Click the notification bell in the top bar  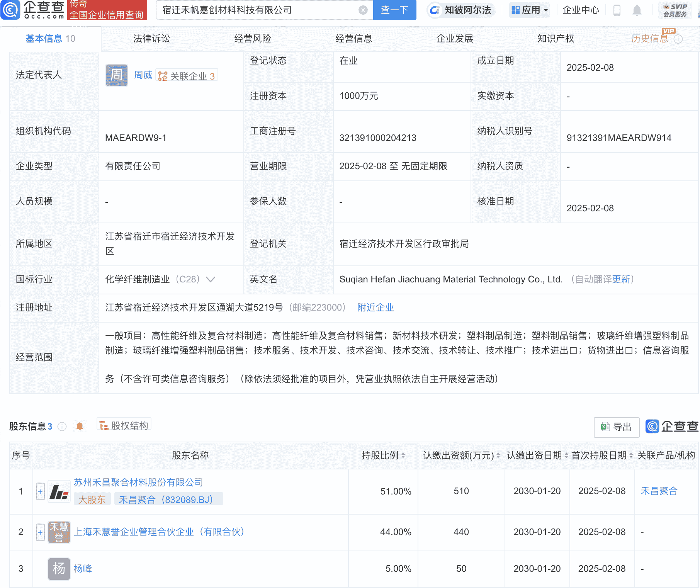point(637,10)
